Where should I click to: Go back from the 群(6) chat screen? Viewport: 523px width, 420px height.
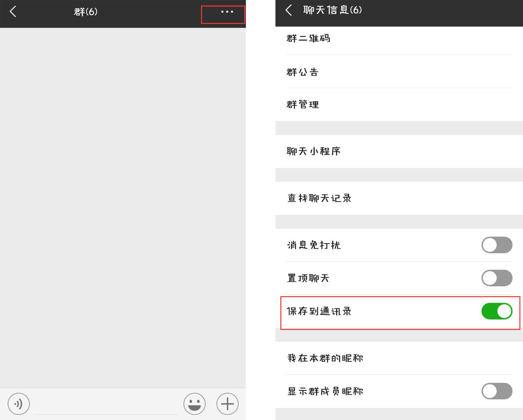click(13, 12)
